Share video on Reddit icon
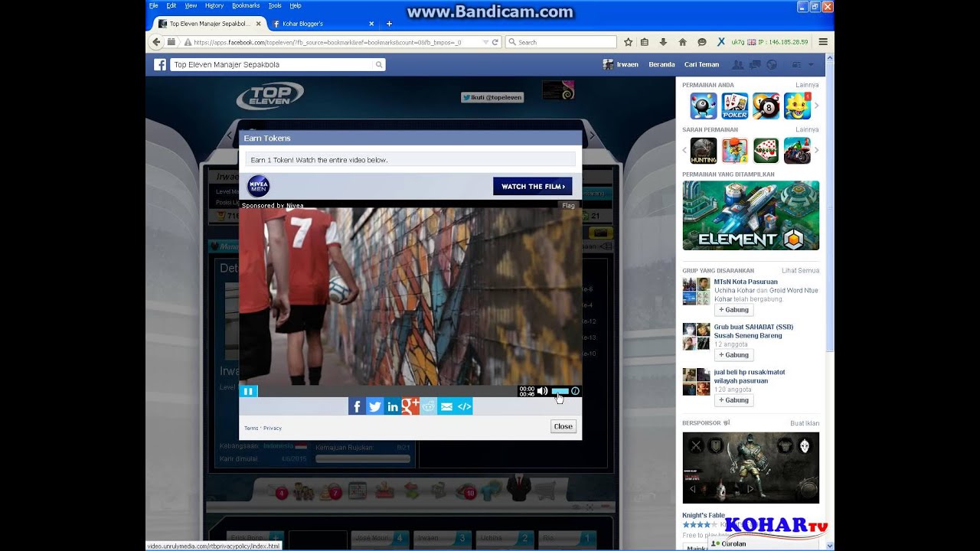Image resolution: width=980 pixels, height=551 pixels. pyautogui.click(x=429, y=406)
